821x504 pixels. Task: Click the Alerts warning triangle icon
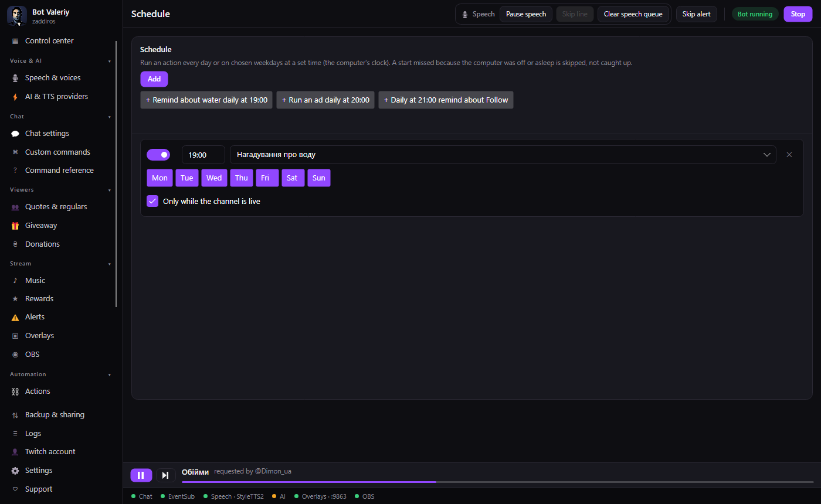coord(15,317)
